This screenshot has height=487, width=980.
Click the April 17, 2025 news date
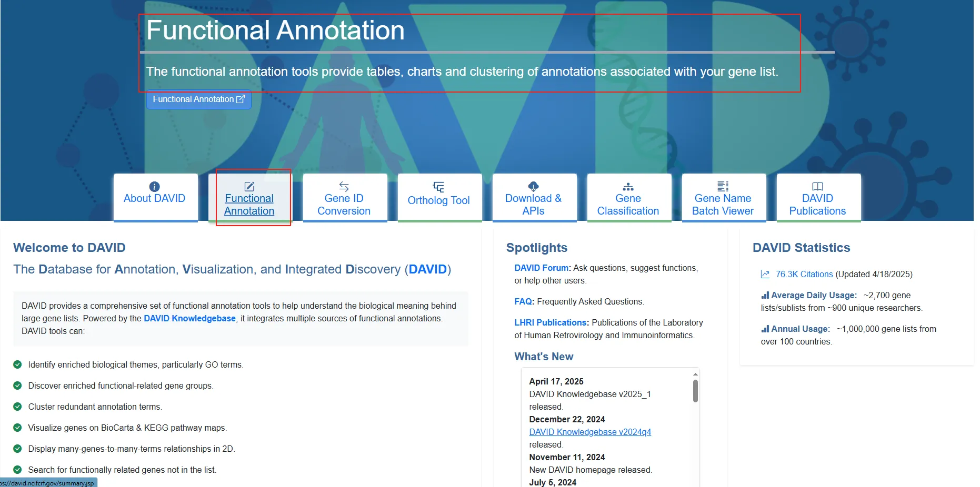point(556,381)
